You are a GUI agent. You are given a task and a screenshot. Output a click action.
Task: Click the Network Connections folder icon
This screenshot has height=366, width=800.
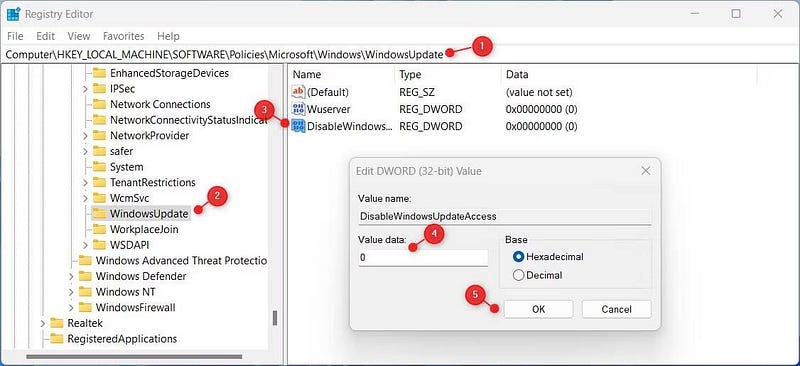coord(99,104)
